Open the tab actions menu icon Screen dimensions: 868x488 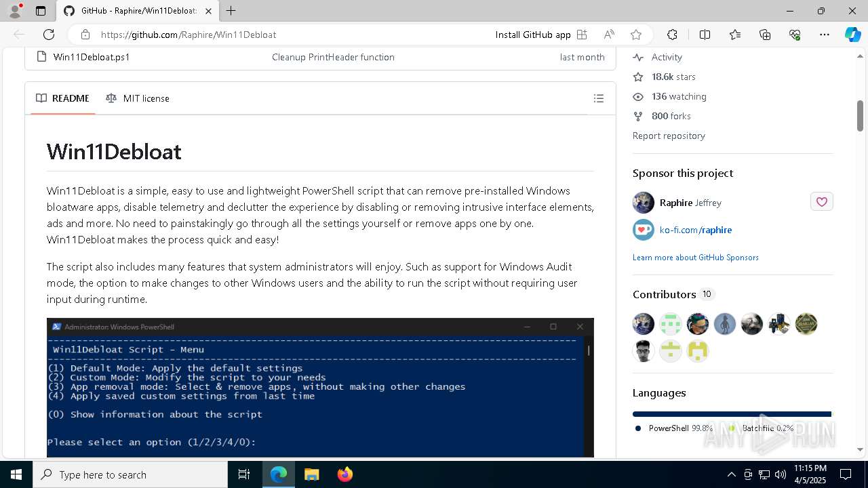(x=41, y=11)
